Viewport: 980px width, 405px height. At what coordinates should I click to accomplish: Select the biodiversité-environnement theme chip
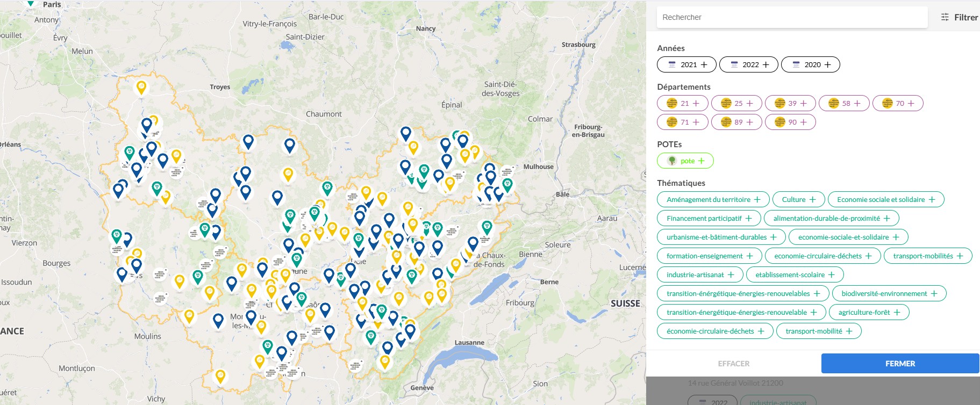889,293
